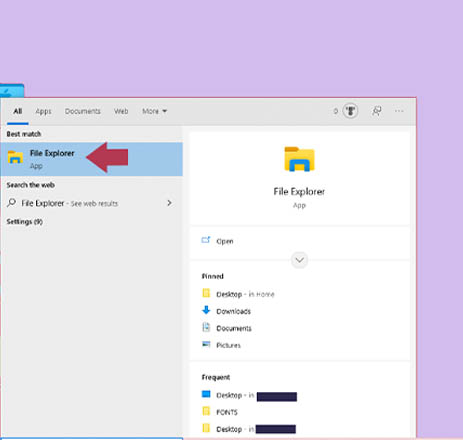463x440 pixels.
Task: Click the magnifier icon beside web result
Action: (x=12, y=203)
